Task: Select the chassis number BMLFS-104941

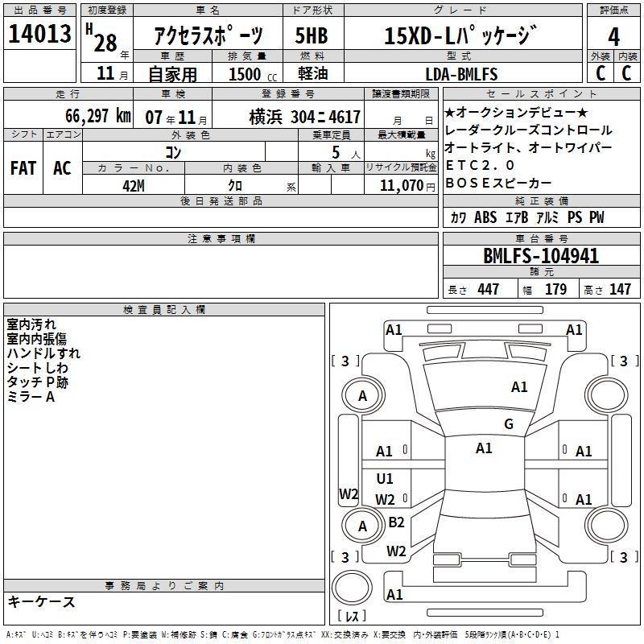Action: (x=541, y=256)
